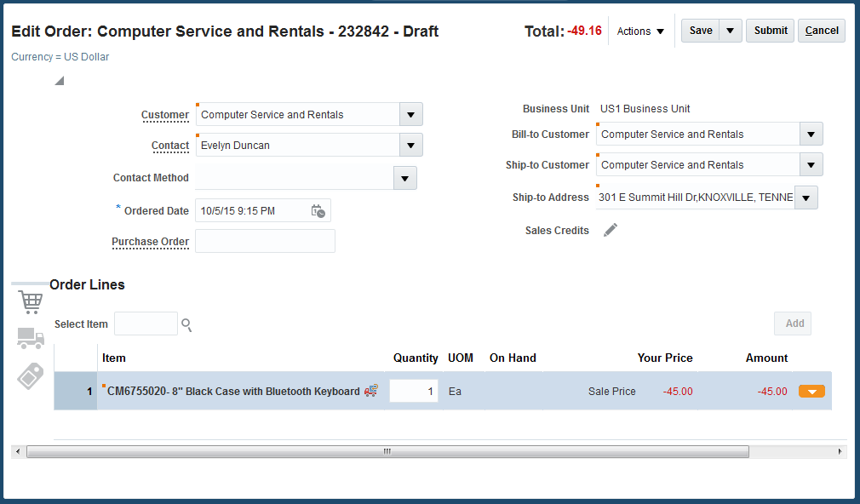This screenshot has width=860, height=504.
Task: Click inside the Quantity field
Action: tap(413, 391)
